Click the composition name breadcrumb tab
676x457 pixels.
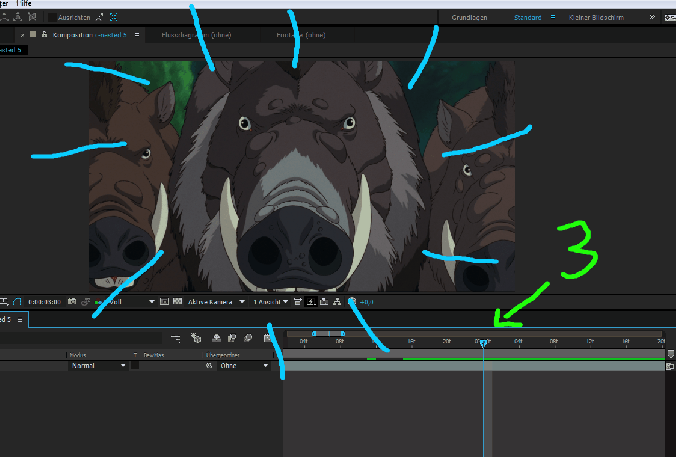point(13,50)
